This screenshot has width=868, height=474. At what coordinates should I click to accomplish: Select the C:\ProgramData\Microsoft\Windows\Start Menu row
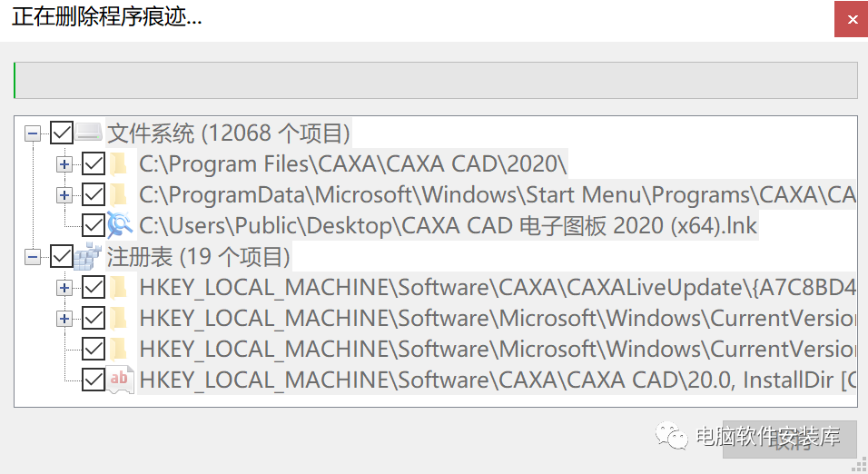coord(498,195)
